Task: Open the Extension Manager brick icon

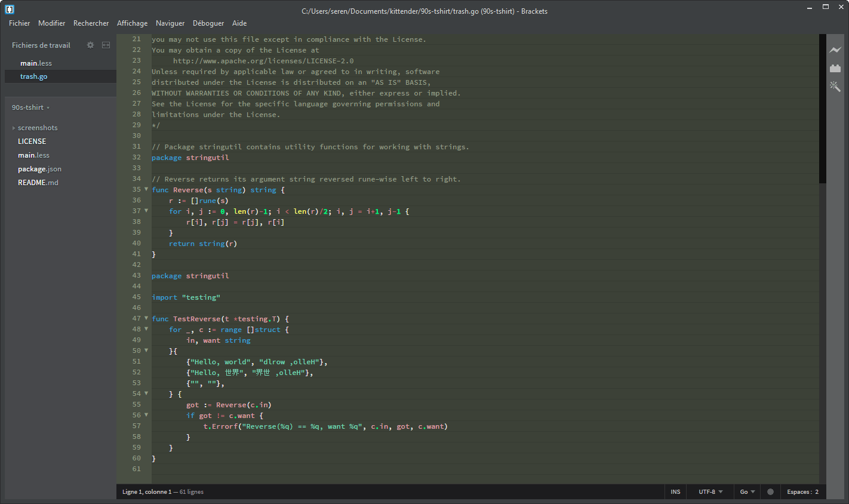Action: tap(835, 69)
